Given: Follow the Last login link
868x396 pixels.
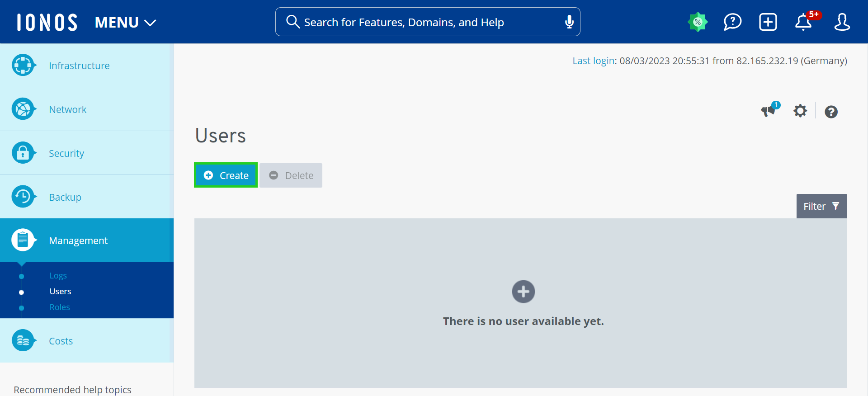Looking at the screenshot, I should point(593,61).
